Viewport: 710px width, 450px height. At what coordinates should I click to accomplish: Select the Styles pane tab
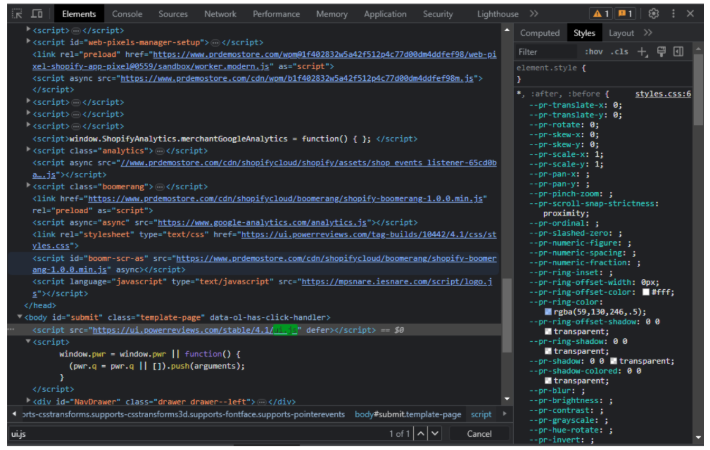(x=584, y=33)
